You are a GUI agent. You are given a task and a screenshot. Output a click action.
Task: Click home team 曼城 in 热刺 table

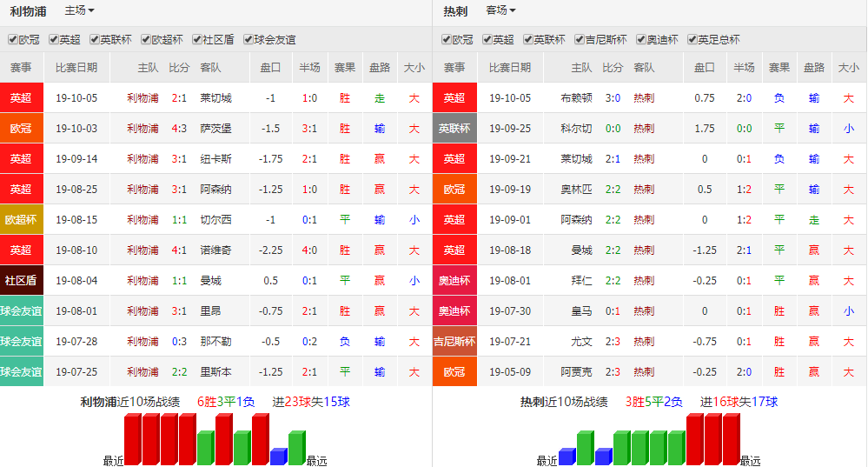[582, 250]
